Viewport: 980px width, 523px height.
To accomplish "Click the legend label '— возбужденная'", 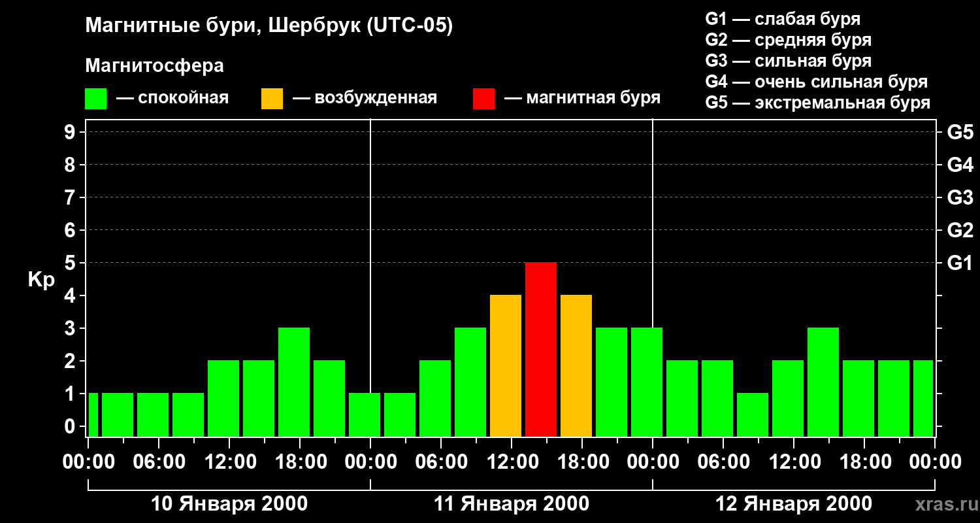I will pos(365,99).
